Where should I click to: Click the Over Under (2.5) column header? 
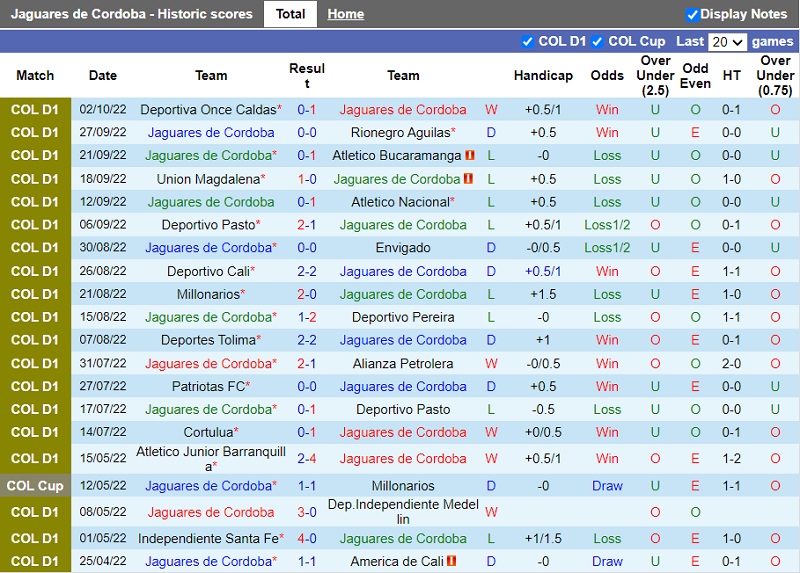pyautogui.click(x=655, y=76)
